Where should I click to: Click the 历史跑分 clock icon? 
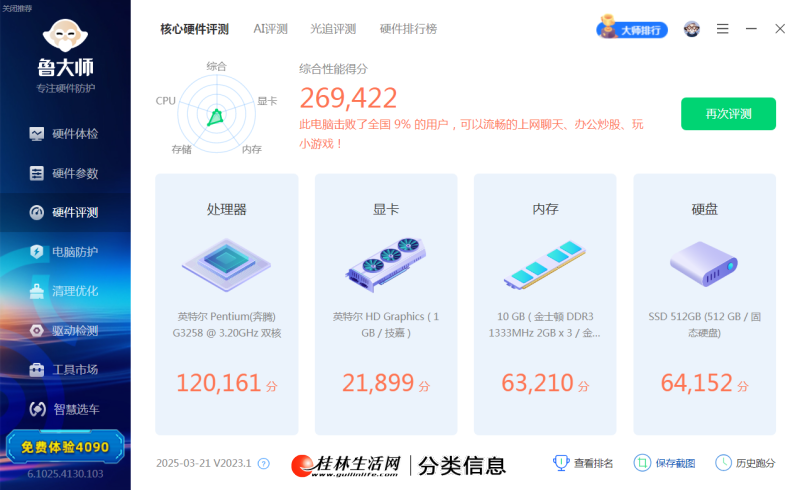[723, 463]
